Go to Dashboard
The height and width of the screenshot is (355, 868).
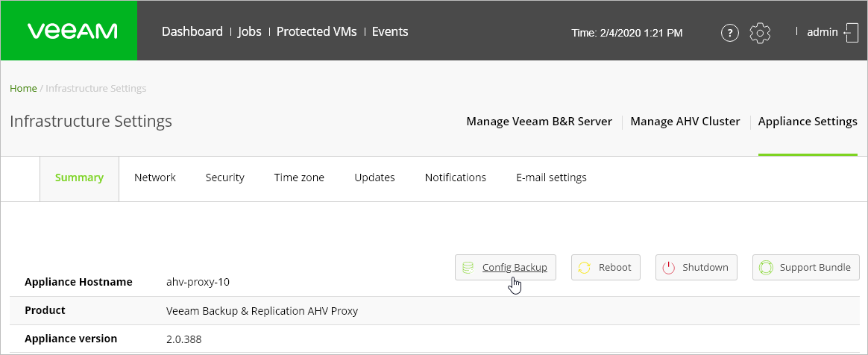click(x=192, y=31)
